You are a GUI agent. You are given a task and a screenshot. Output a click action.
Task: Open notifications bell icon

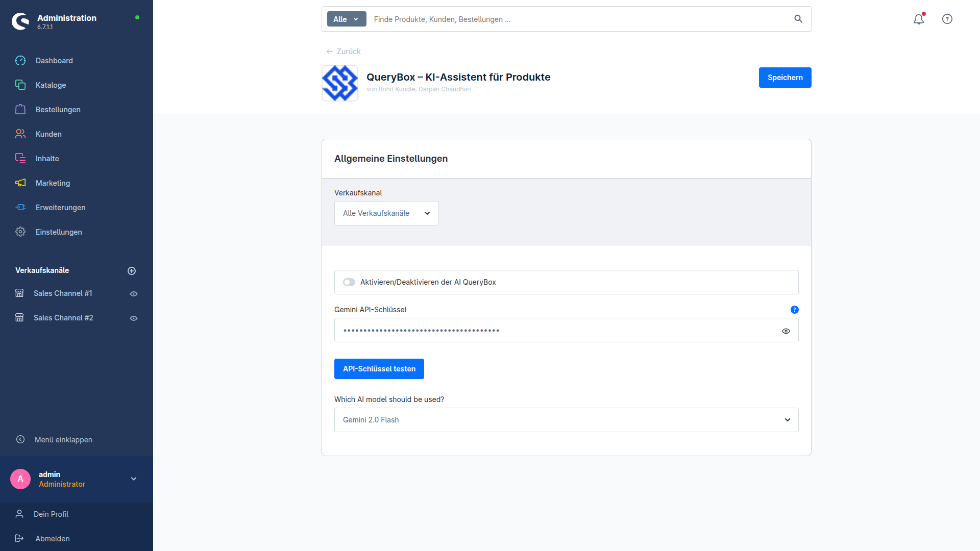coord(919,19)
